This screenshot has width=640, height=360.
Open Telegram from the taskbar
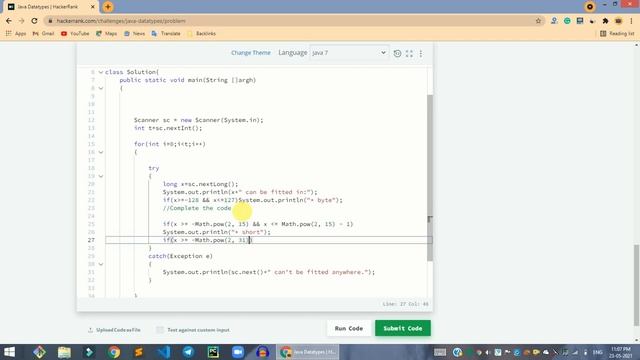tap(188, 352)
